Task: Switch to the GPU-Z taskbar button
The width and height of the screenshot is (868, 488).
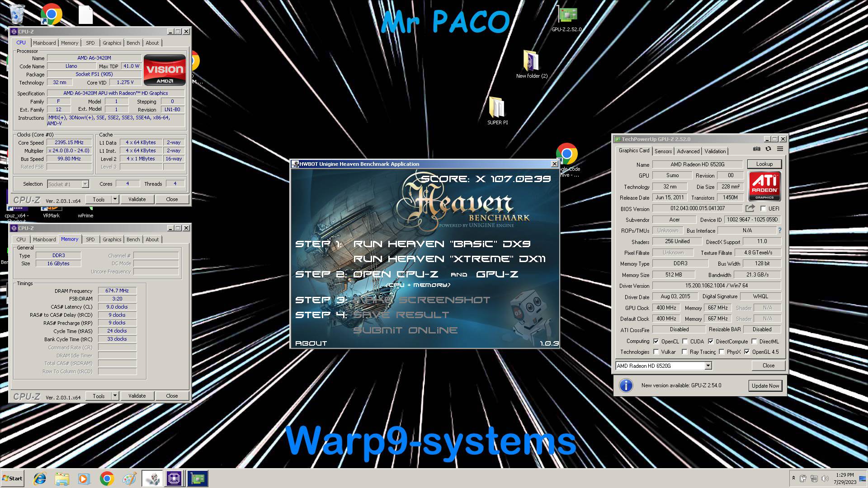Action: [197, 479]
